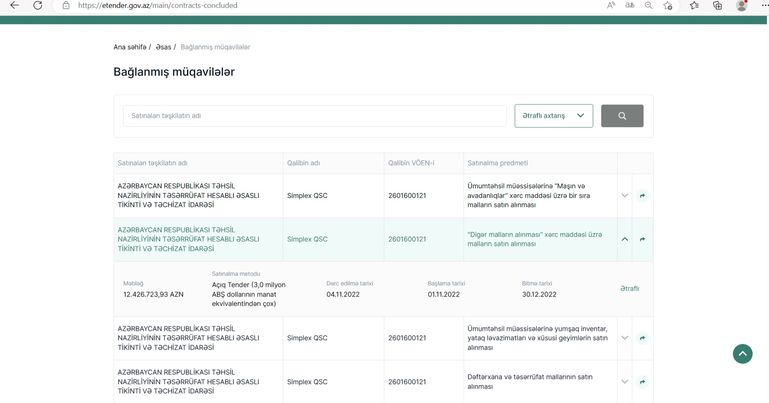The image size is (769, 403).
Task: Click the search magnifier button
Action: [622, 116]
